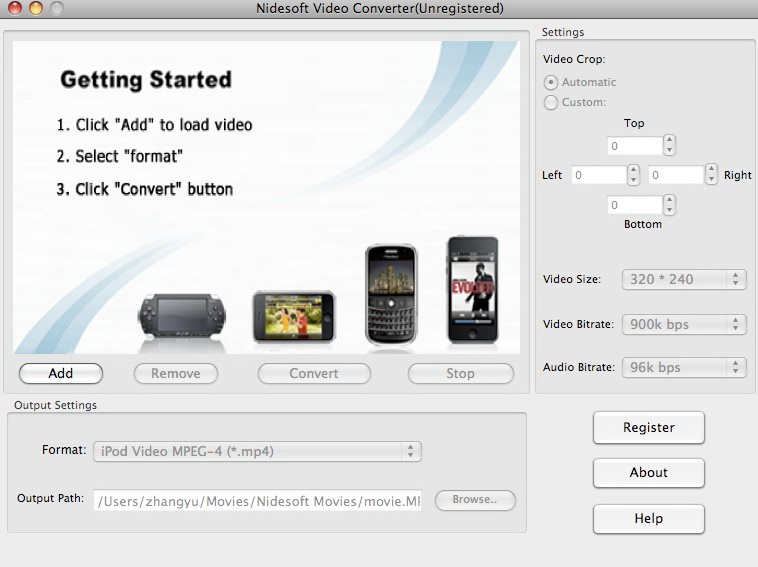This screenshot has height=567, width=758.
Task: Click the Convert button
Action: pyautogui.click(x=314, y=374)
